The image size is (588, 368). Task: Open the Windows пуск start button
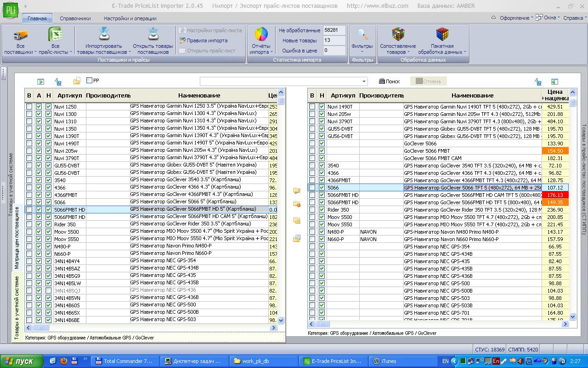(22, 361)
